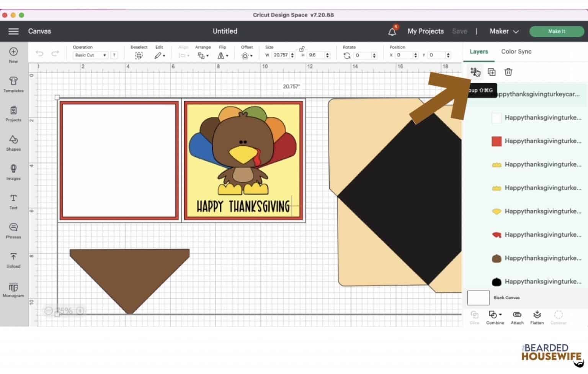
Task: Open the Templates panel
Action: click(x=13, y=85)
